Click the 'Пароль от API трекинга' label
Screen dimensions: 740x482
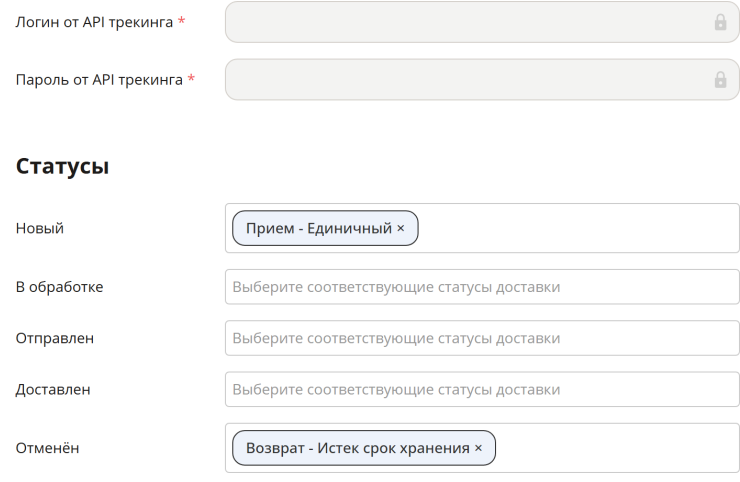99,80
